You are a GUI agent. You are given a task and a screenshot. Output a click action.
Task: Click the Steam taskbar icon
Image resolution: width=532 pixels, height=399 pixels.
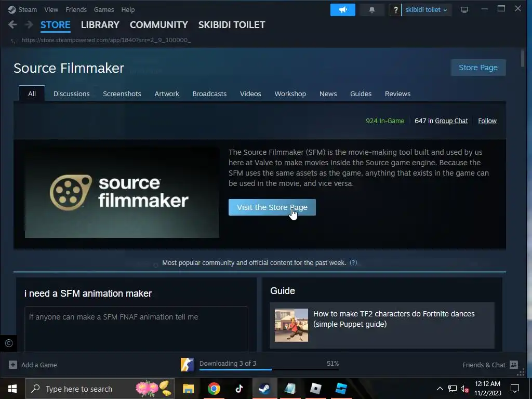(264, 389)
